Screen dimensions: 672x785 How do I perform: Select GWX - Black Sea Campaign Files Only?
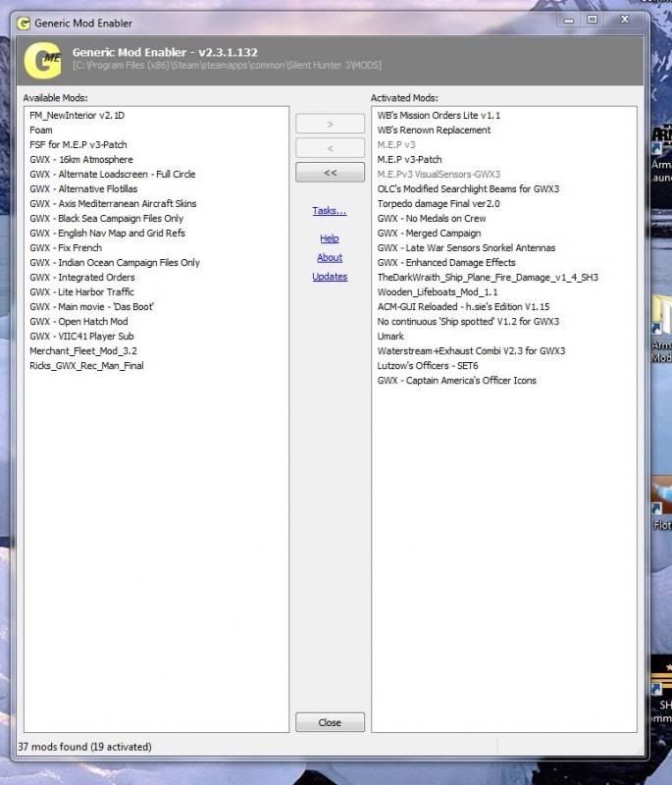pyautogui.click(x=107, y=218)
